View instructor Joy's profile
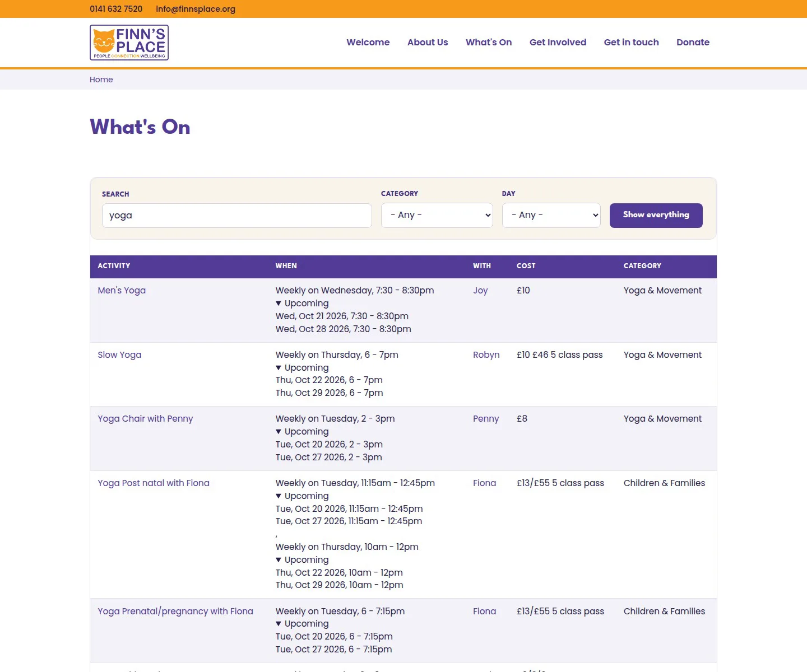807x672 pixels. 480,291
